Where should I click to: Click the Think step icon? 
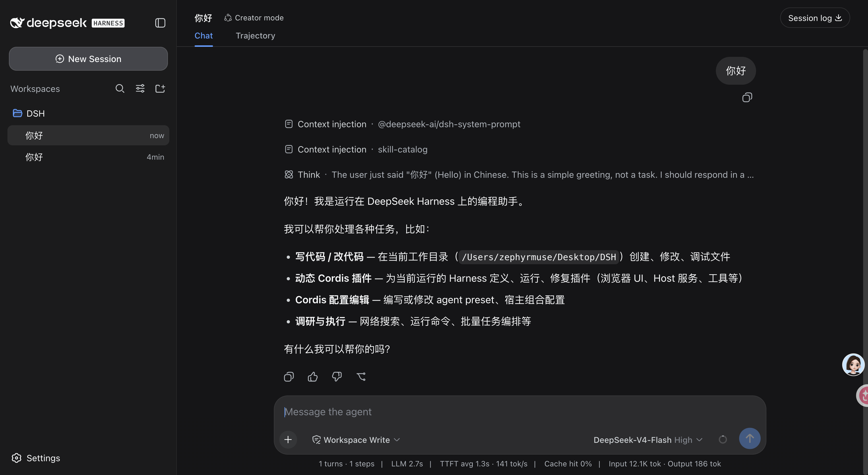click(x=289, y=174)
